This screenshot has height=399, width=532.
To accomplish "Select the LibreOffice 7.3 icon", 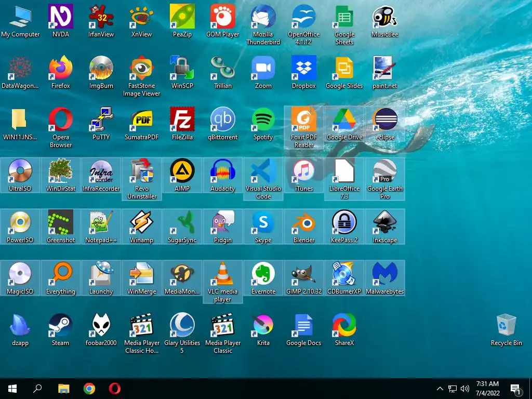I will click(x=344, y=179).
